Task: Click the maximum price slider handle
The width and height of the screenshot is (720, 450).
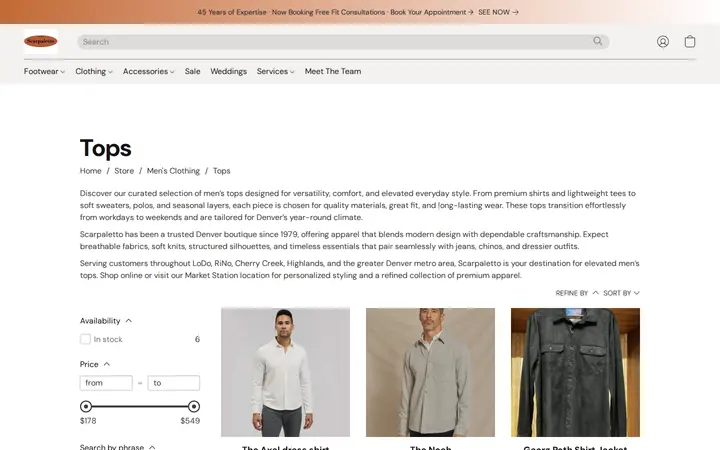Action: tap(194, 406)
